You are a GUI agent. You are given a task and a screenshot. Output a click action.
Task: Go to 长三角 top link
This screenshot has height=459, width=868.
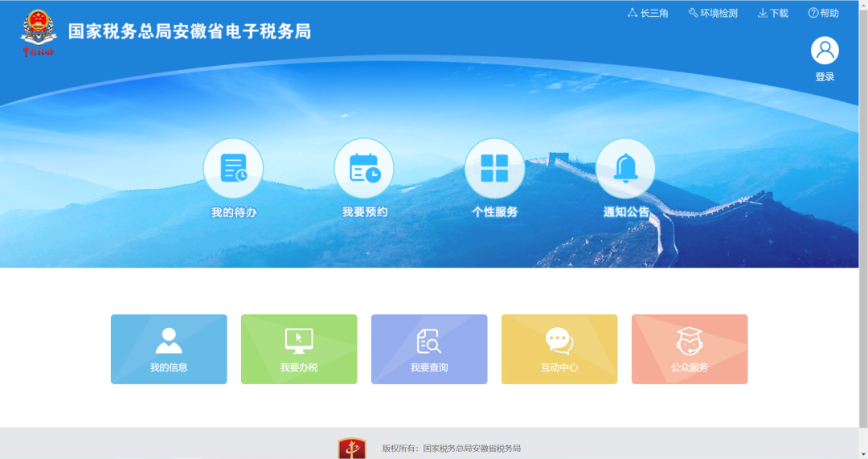(648, 14)
